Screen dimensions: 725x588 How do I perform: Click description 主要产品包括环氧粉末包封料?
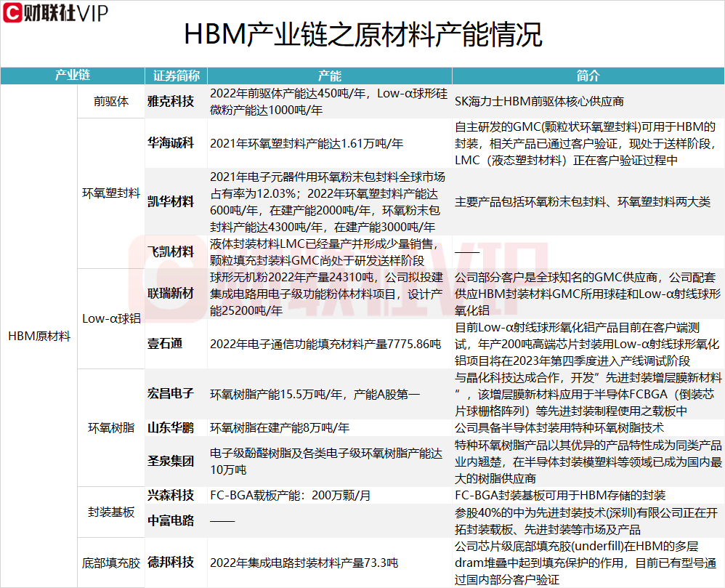coord(588,202)
